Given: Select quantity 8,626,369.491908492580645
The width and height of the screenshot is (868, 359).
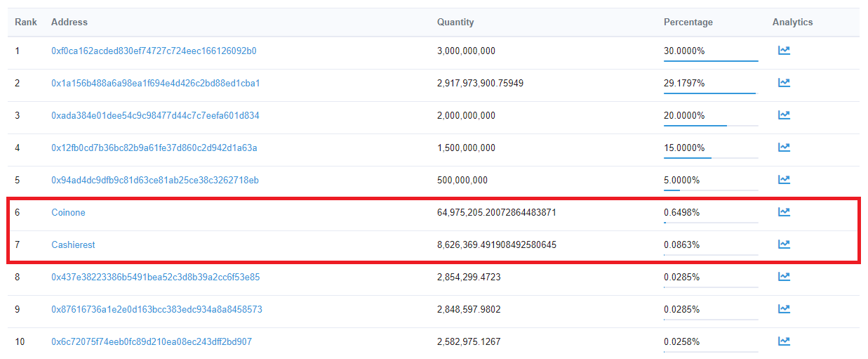Looking at the screenshot, I should 497,245.
